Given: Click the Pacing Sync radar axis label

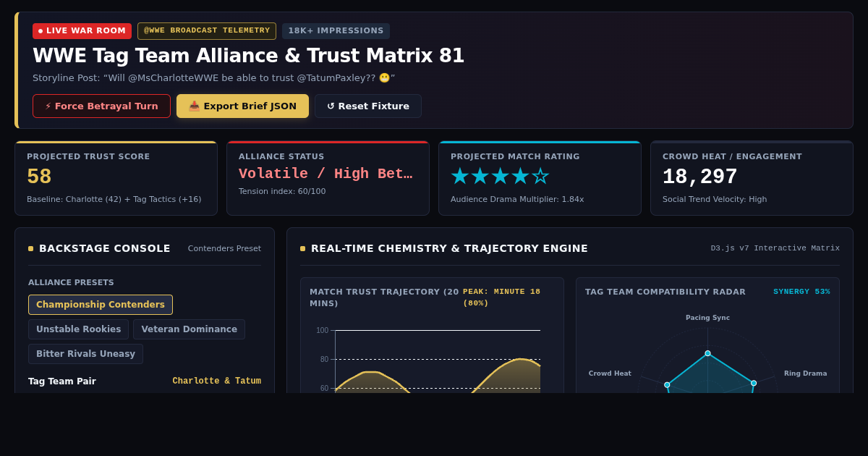Looking at the screenshot, I should tap(707, 318).
